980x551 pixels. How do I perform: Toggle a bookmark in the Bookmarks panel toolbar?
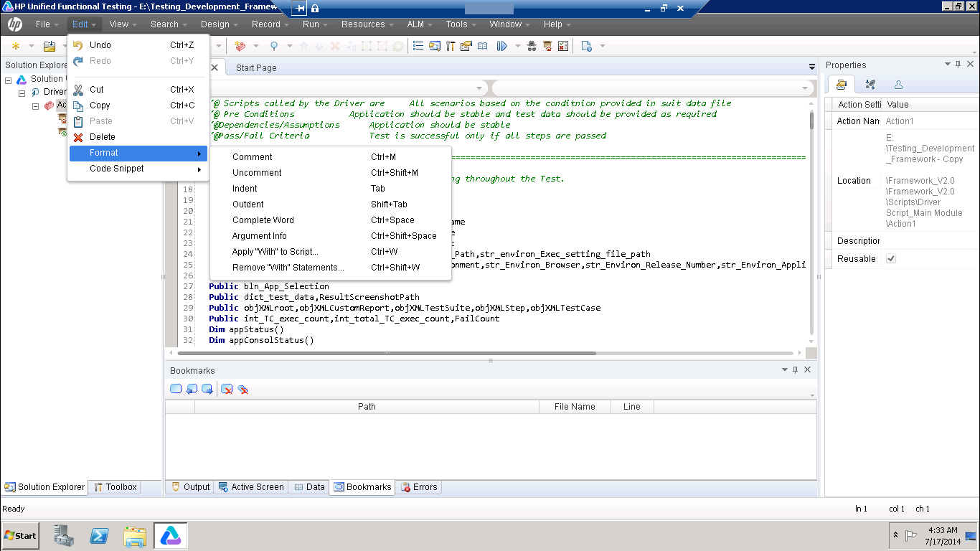pyautogui.click(x=176, y=389)
